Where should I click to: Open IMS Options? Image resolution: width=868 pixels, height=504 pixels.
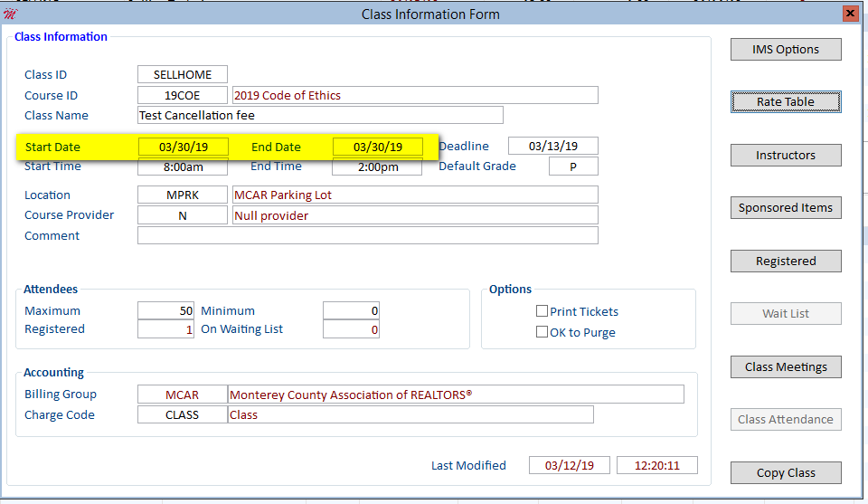786,49
